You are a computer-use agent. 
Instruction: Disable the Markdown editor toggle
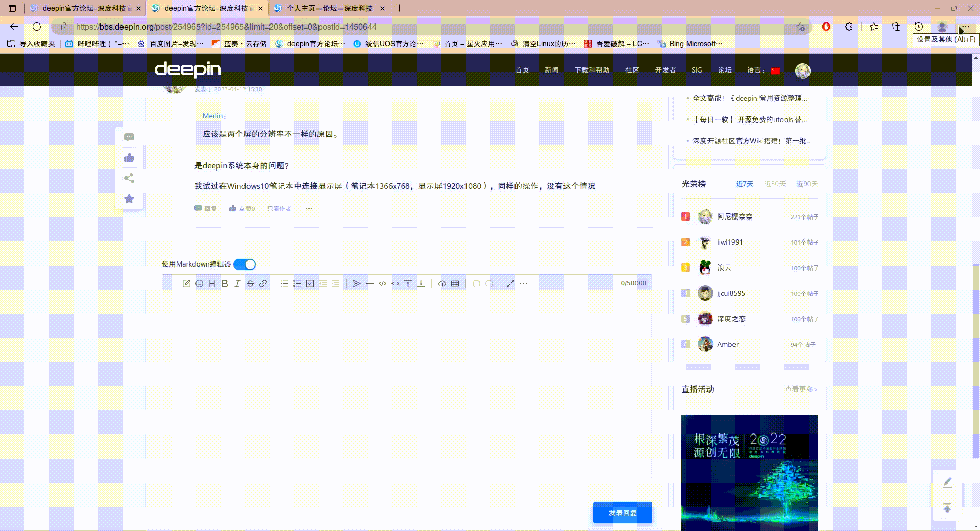tap(243, 264)
